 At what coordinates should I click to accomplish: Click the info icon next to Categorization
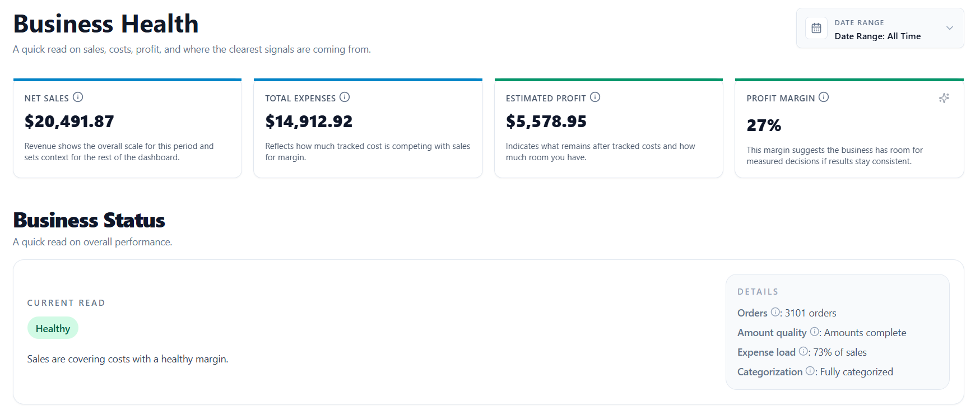810,371
